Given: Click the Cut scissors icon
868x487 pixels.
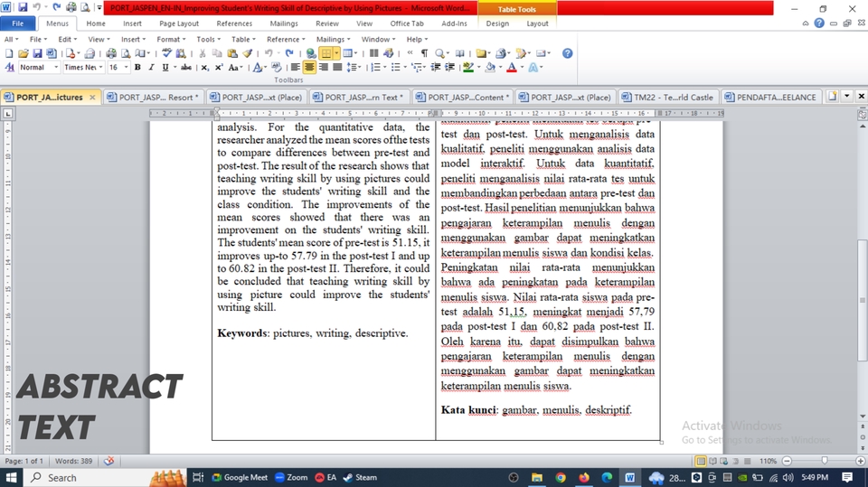Looking at the screenshot, I should [202, 53].
